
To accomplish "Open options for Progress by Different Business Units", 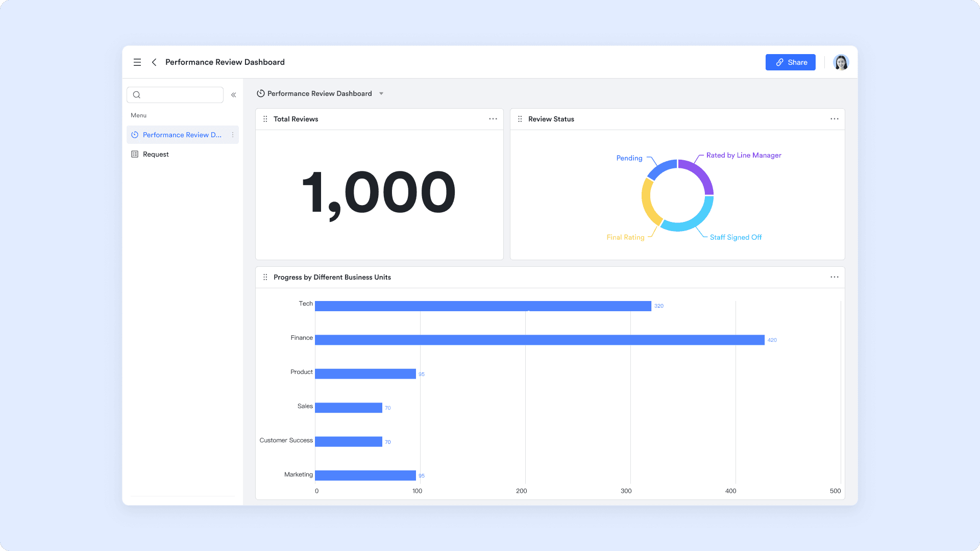I will coord(834,277).
